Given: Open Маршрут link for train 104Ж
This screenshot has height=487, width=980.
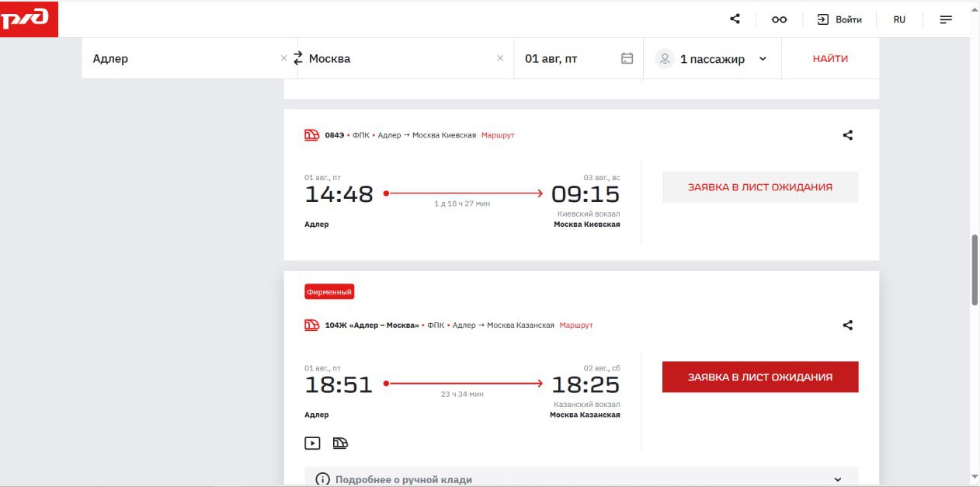Looking at the screenshot, I should (575, 325).
